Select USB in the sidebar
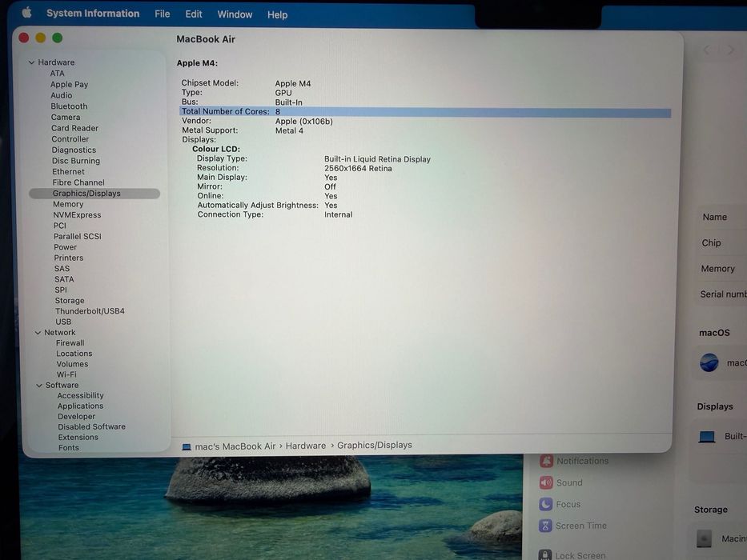This screenshot has height=560, width=747. click(63, 322)
